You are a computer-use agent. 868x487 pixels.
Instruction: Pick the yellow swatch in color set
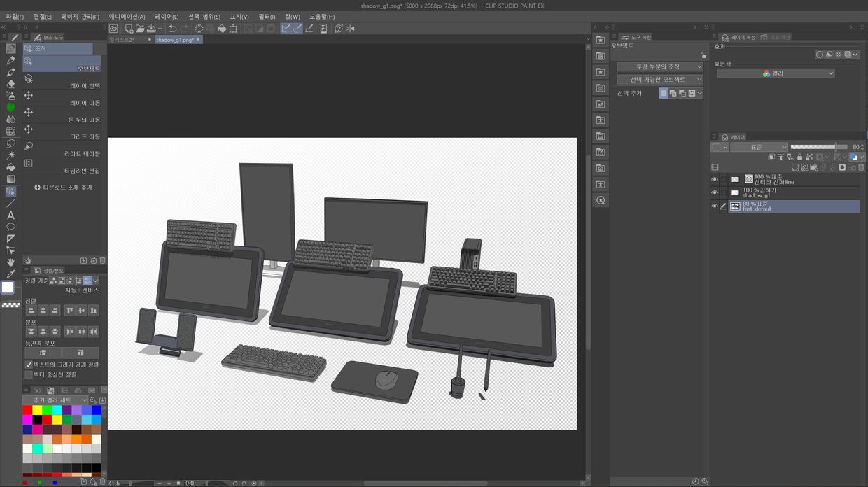coord(37,410)
